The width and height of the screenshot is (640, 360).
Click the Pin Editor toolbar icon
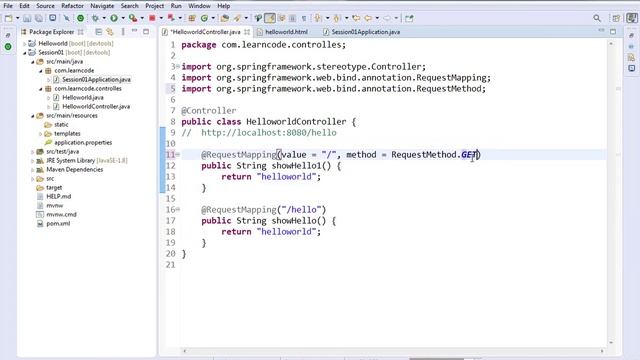tap(409, 18)
